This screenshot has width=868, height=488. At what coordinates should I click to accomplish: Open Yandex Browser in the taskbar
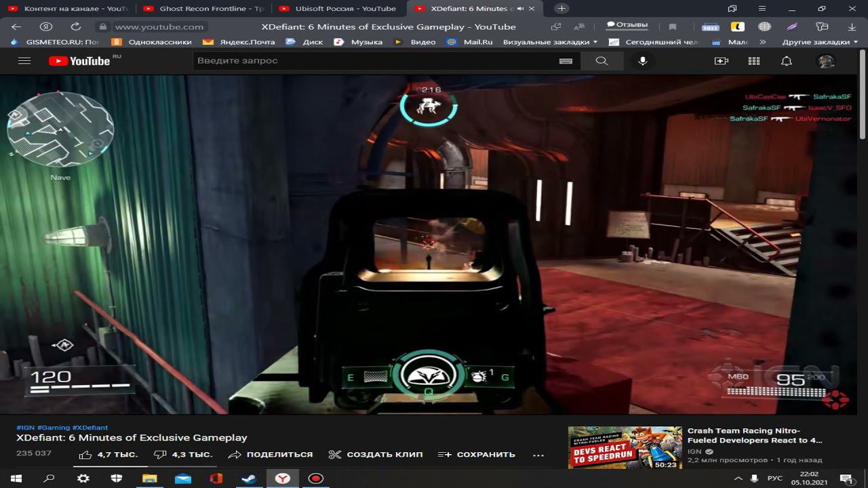[283, 479]
